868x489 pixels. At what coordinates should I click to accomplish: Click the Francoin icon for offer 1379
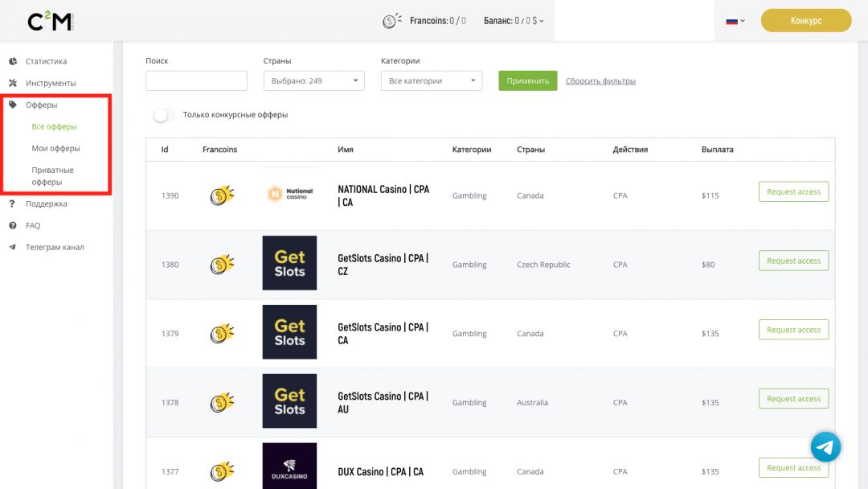(x=222, y=334)
